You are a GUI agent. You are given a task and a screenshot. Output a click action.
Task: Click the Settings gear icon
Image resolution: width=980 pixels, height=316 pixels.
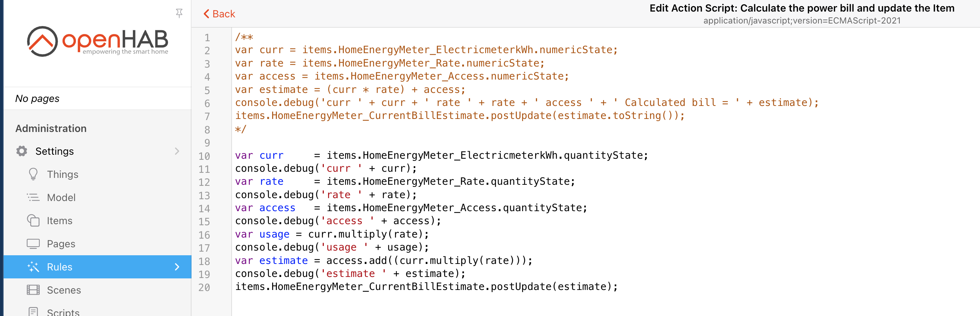pyautogui.click(x=22, y=151)
